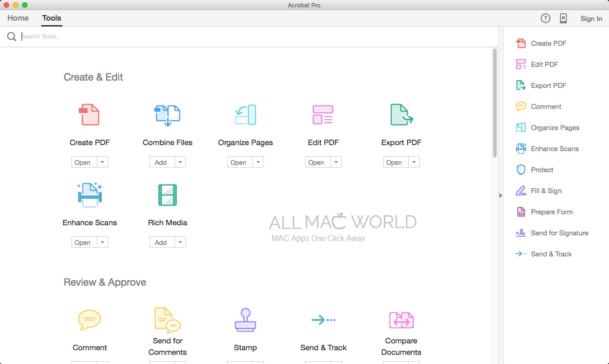This screenshot has height=364, width=609.
Task: Click Create PDF icon in right sidebar
Action: (521, 43)
